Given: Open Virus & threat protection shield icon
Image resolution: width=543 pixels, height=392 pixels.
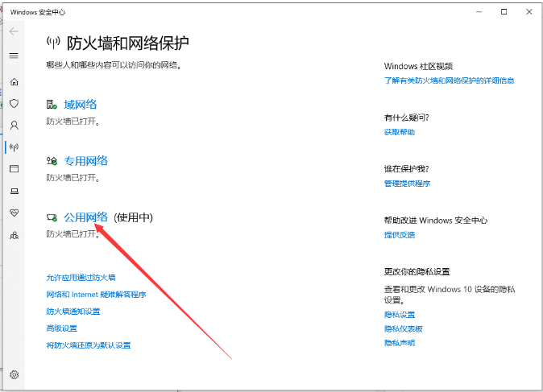Looking at the screenshot, I should 14,104.
